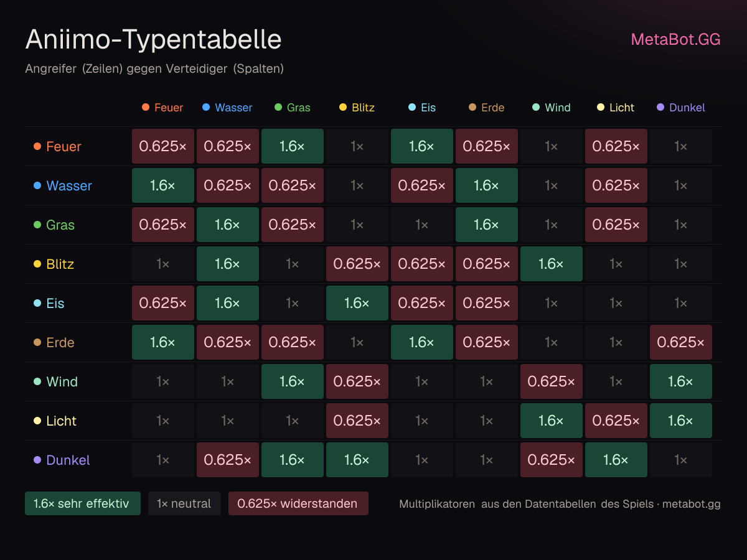Viewport: 747px width, 560px height.
Task: Click the 0.625× cell for Feuer against Licht
Action: (616, 146)
